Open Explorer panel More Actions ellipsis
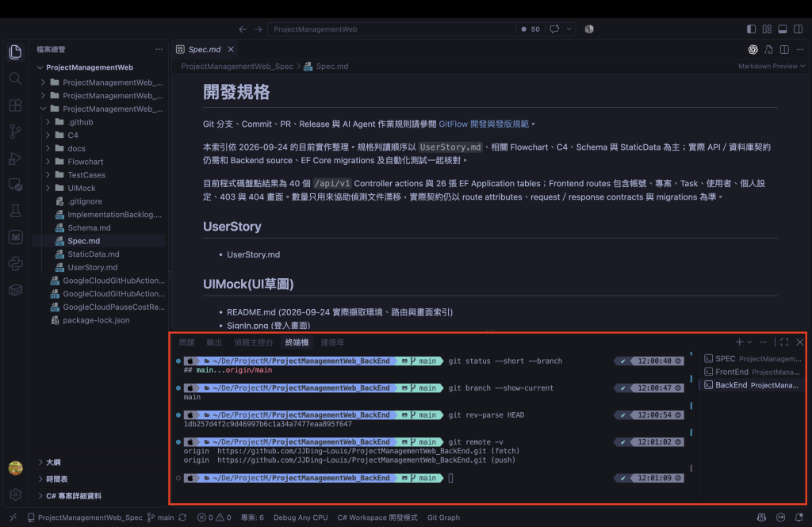812x527 pixels. (159, 49)
